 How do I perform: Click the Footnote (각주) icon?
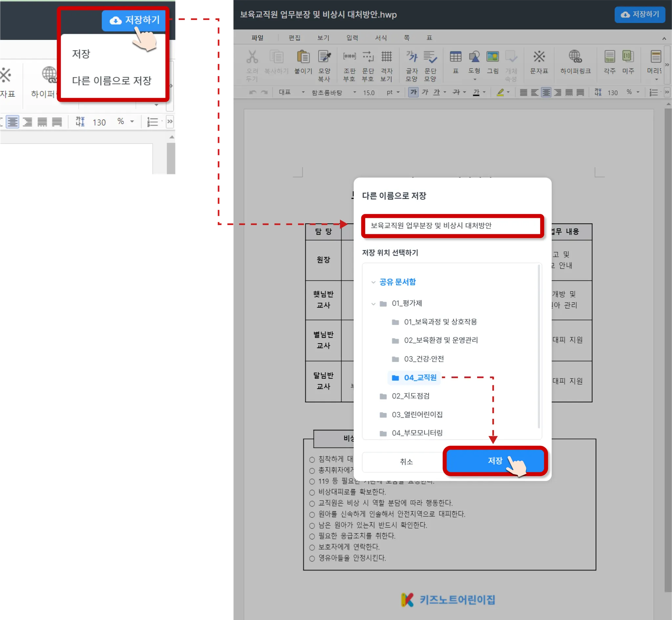tap(609, 57)
